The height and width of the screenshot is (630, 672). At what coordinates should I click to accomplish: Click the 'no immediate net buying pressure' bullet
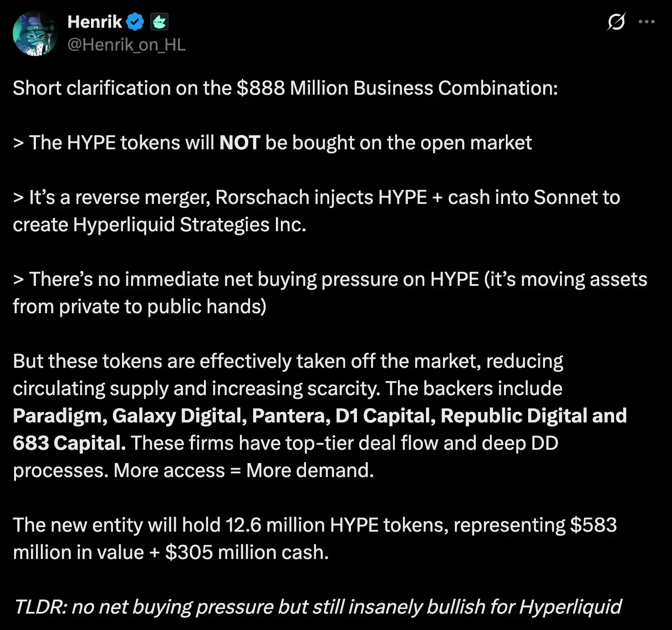point(250,279)
